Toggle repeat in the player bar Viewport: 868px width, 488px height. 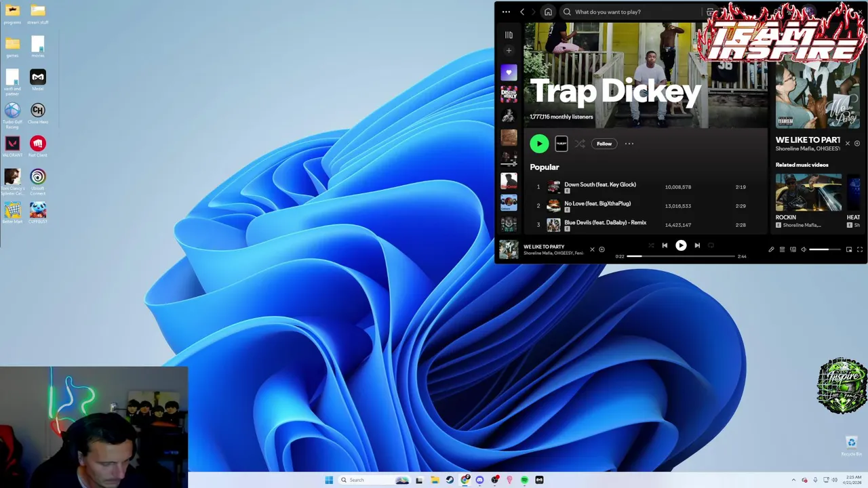(711, 245)
